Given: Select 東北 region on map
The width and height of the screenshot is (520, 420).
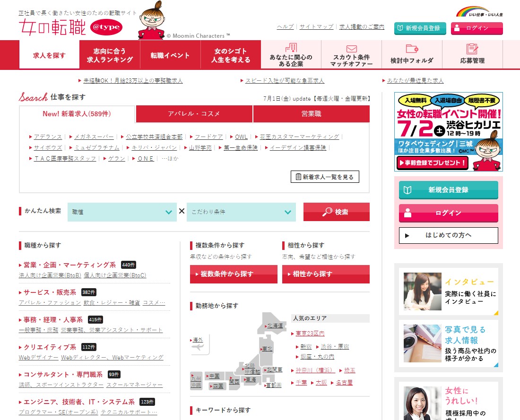Looking at the screenshot, I should coord(267,349).
